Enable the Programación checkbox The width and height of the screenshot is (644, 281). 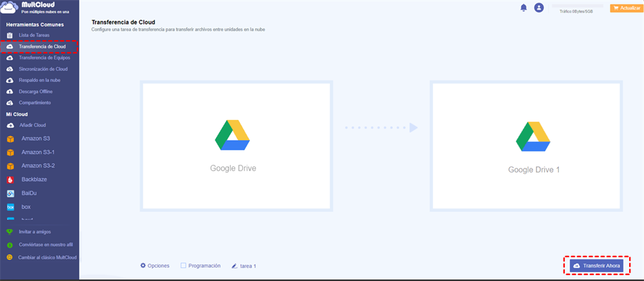[x=184, y=266]
